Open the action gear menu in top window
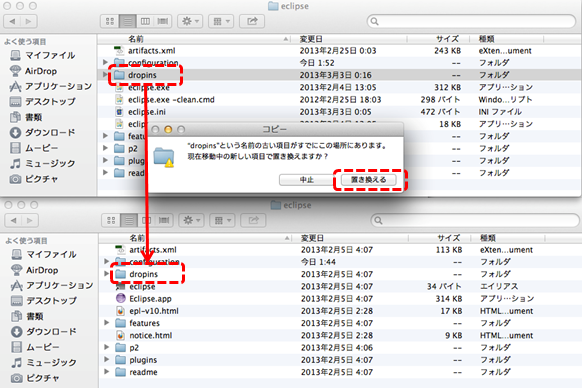 [x=190, y=21]
